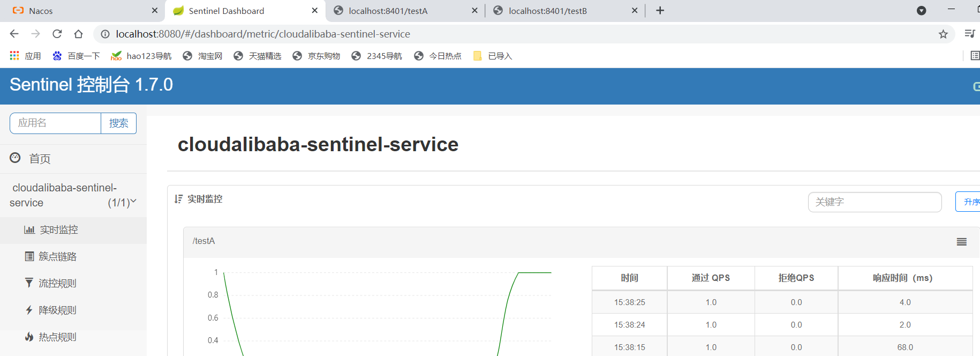Click the 实时监控 bar chart icon

(x=29, y=229)
